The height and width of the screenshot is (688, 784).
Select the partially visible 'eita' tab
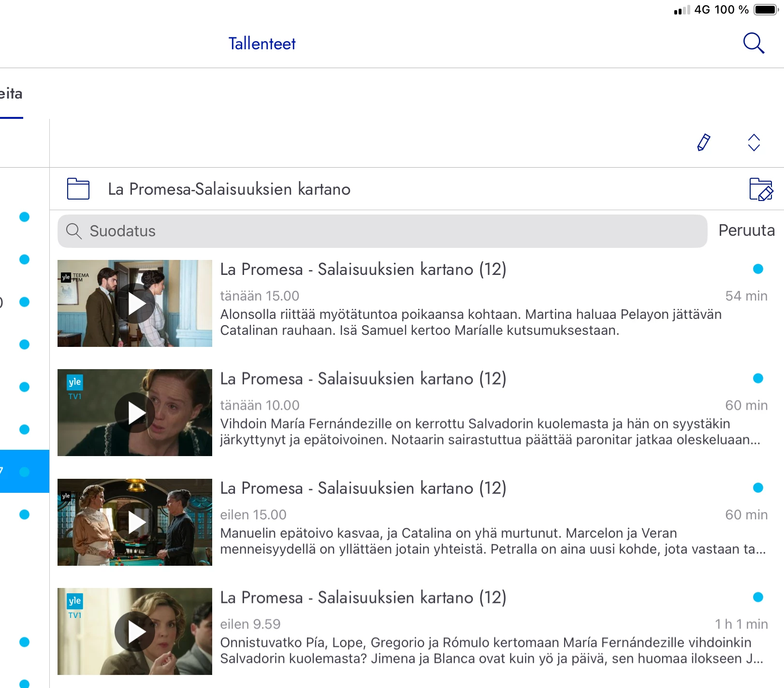11,94
